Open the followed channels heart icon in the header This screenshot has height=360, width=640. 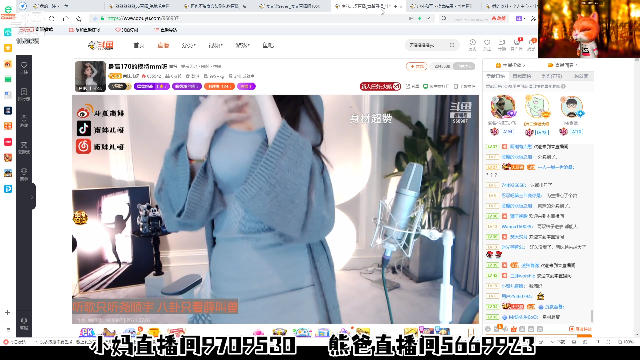[487, 42]
